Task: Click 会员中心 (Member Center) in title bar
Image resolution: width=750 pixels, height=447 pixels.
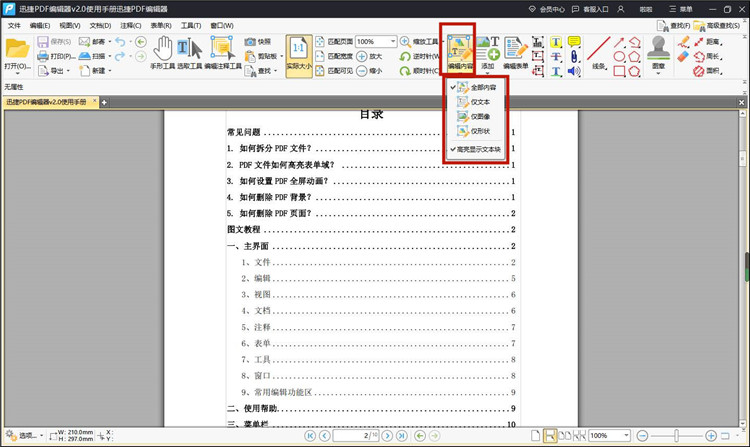Action: 547,9
